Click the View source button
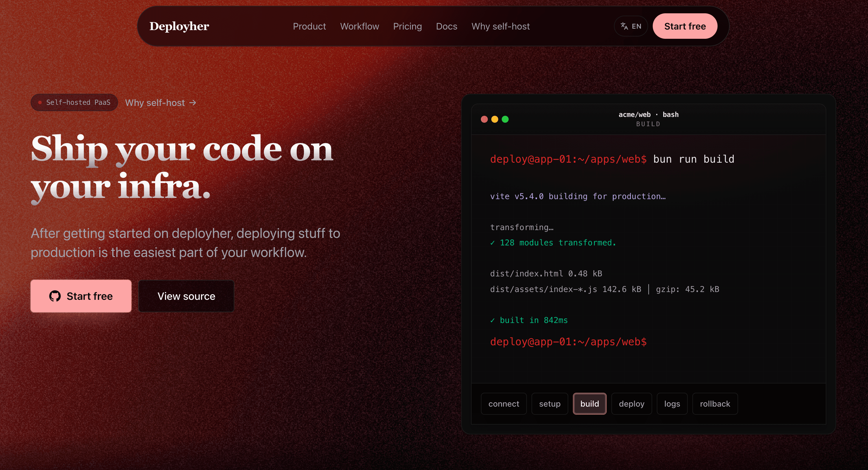The height and width of the screenshot is (470, 868). pos(186,296)
